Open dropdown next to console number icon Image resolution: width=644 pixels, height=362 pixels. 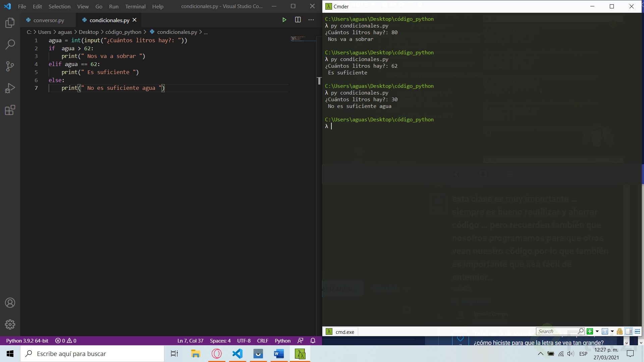click(612, 331)
